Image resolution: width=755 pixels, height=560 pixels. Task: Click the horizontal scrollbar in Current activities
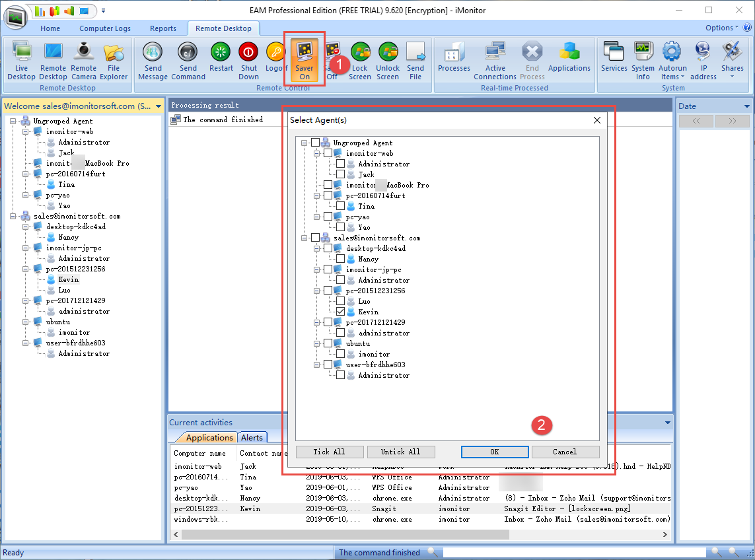point(345,534)
